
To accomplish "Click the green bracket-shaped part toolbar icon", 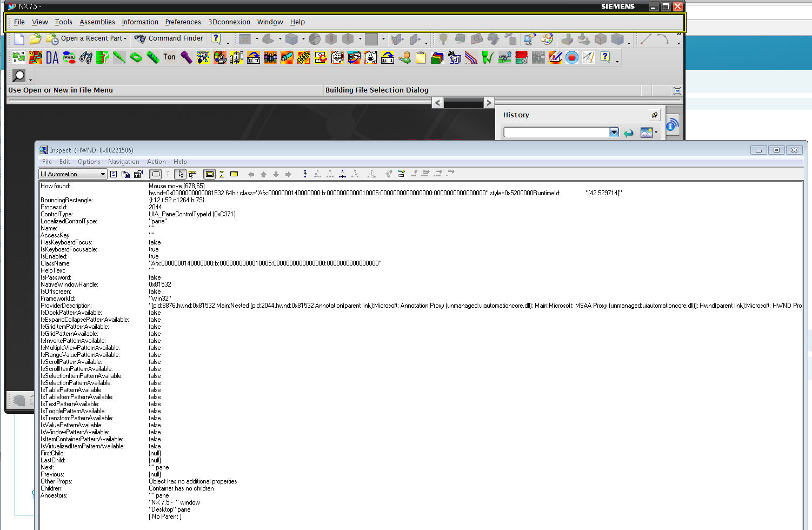I will coord(136,57).
